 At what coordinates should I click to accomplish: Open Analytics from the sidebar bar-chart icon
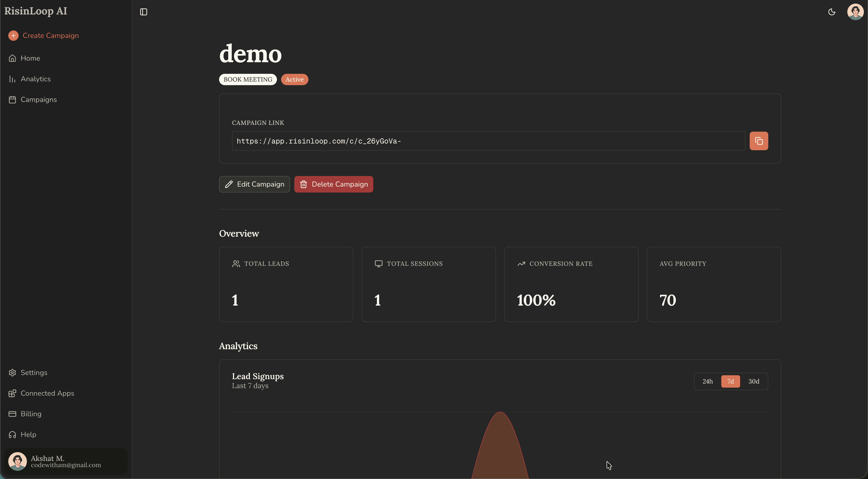(36, 79)
